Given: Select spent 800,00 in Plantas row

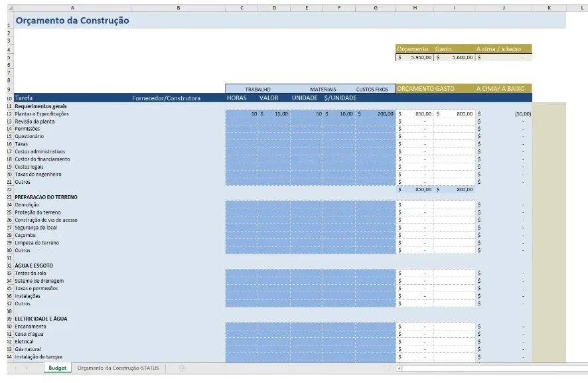Looking at the screenshot, I should 455,114.
